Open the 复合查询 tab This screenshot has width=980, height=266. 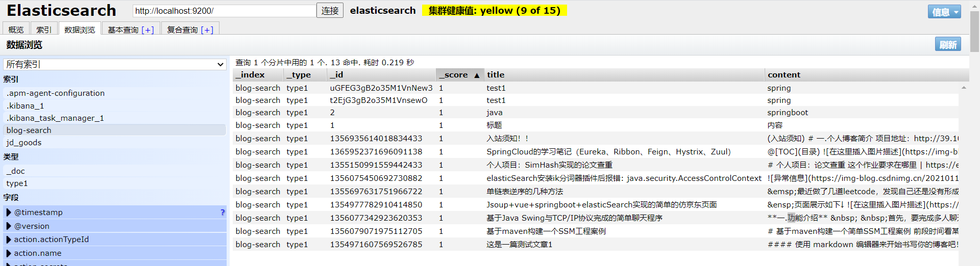point(182,30)
